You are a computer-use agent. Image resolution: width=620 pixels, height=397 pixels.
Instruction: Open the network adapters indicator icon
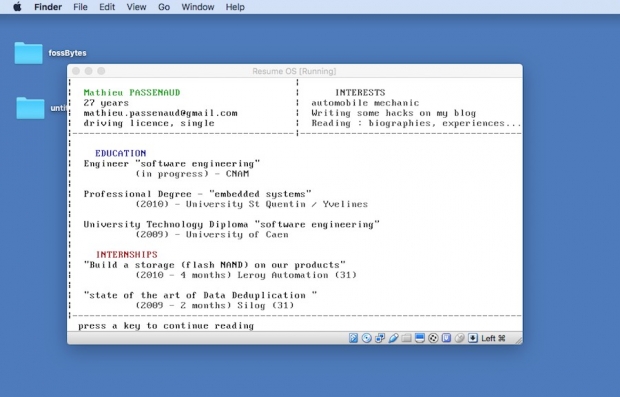point(380,338)
